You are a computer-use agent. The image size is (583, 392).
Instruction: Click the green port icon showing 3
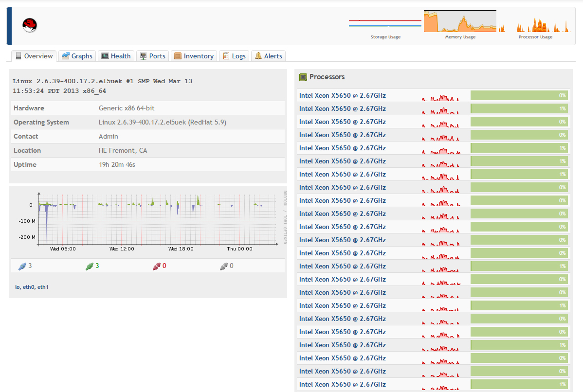point(89,266)
